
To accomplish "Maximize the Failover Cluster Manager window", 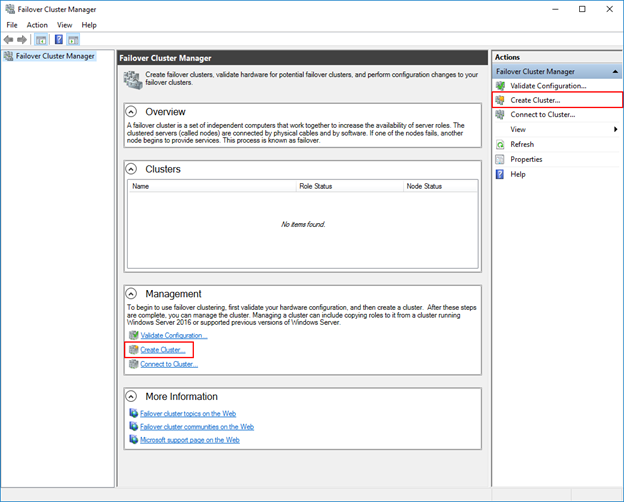I will (x=582, y=9).
